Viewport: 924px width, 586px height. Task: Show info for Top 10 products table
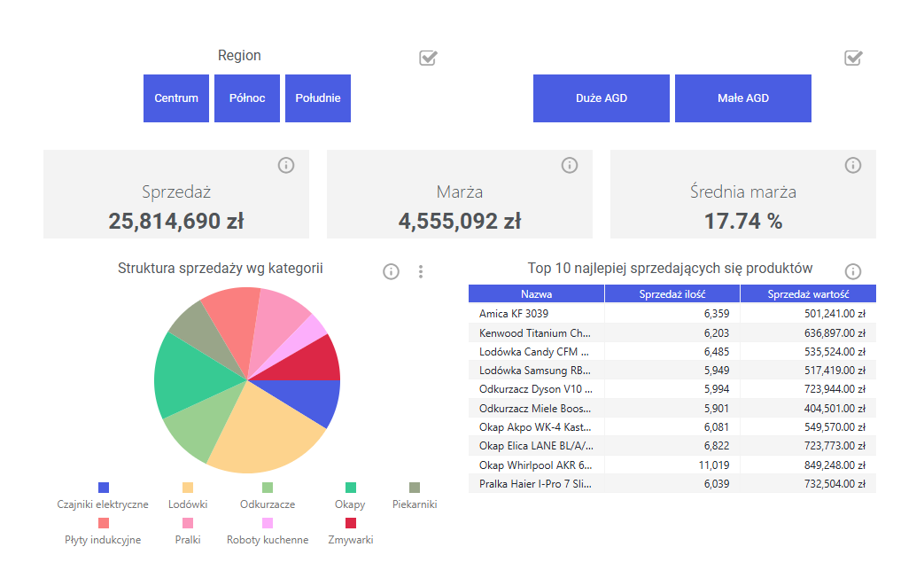click(x=853, y=271)
